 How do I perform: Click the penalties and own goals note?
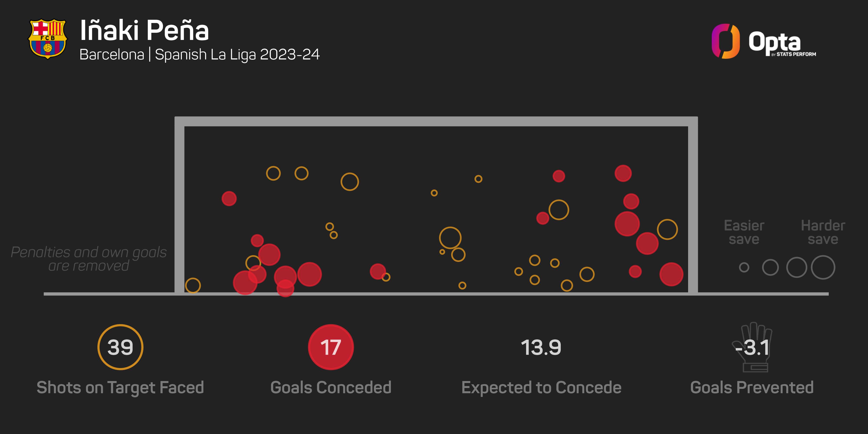(89, 259)
